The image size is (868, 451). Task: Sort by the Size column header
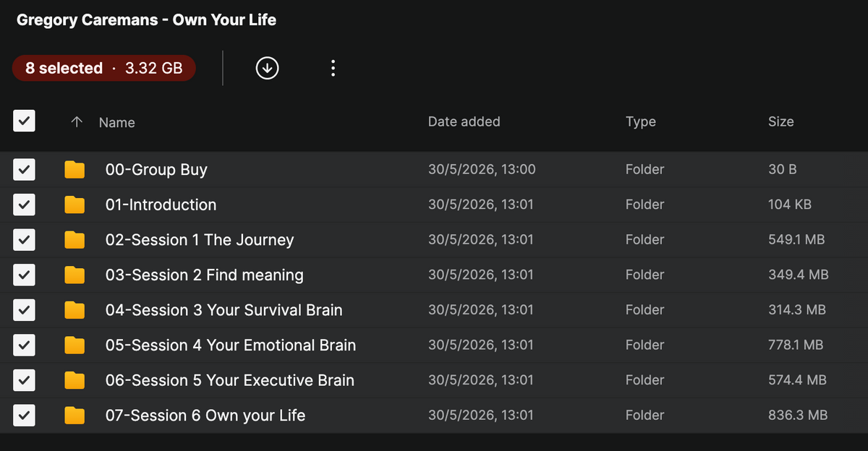[x=780, y=121]
